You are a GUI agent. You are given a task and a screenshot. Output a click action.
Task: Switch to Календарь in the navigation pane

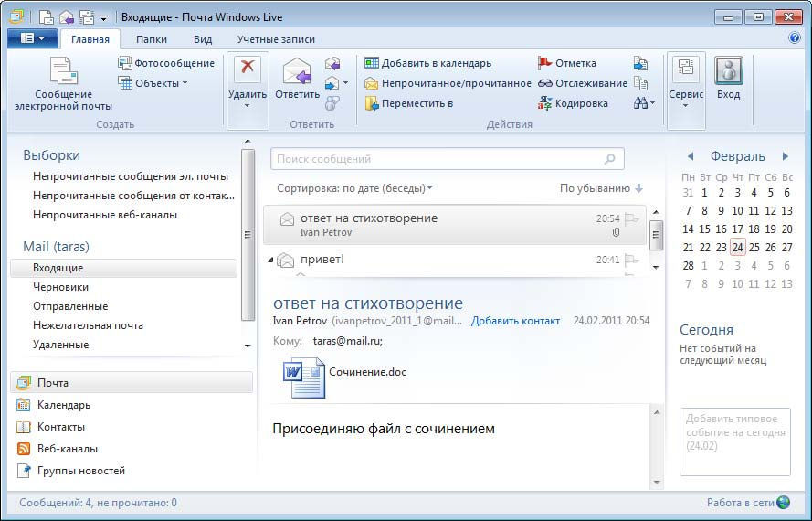click(x=64, y=405)
